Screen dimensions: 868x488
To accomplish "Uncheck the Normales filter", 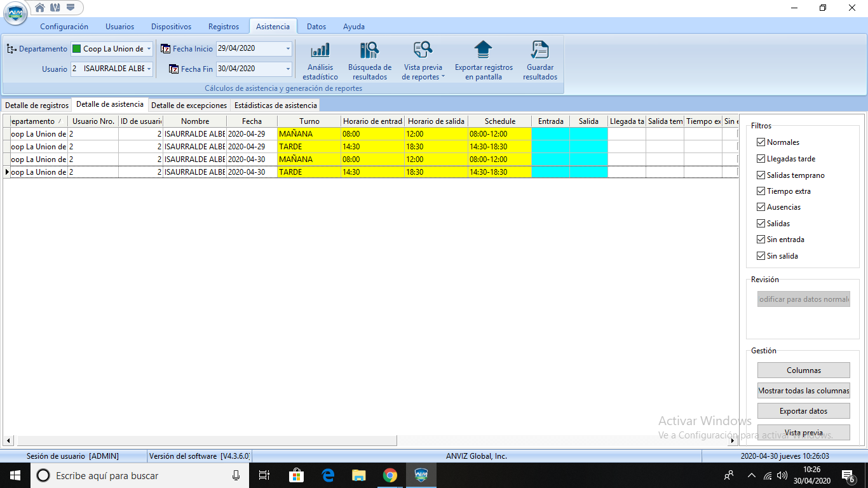I will (761, 142).
